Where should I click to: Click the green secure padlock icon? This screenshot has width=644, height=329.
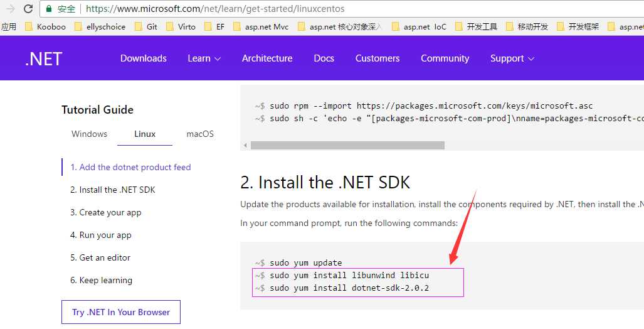tap(49, 9)
